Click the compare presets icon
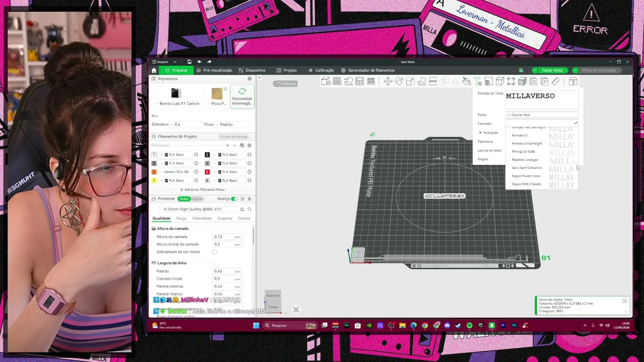 click(250, 199)
